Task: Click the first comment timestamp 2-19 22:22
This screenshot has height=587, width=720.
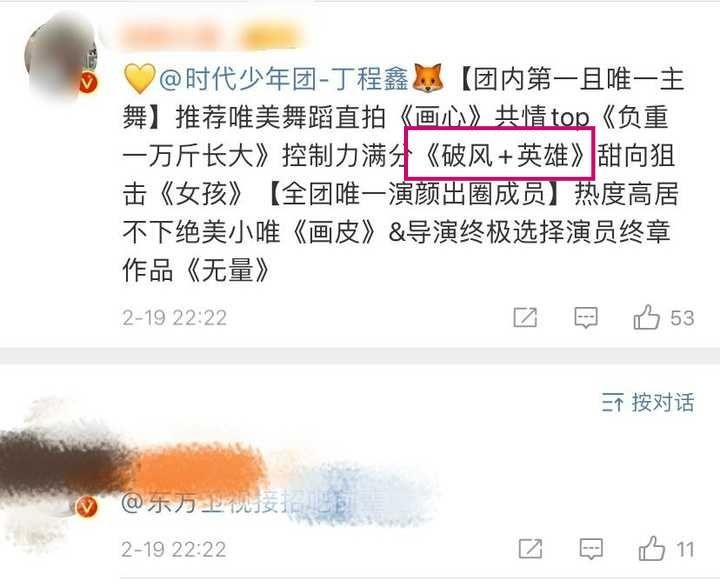Action: pyautogui.click(x=174, y=318)
